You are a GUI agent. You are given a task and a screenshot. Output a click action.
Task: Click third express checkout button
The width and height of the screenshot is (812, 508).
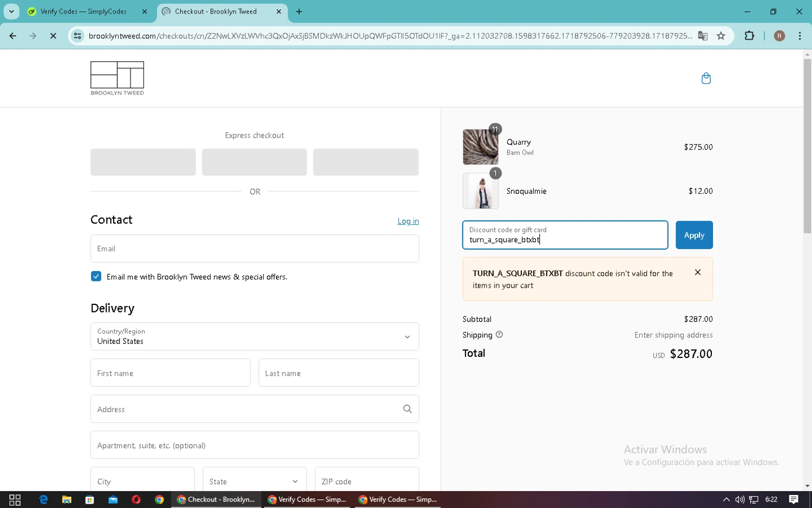[x=366, y=162]
